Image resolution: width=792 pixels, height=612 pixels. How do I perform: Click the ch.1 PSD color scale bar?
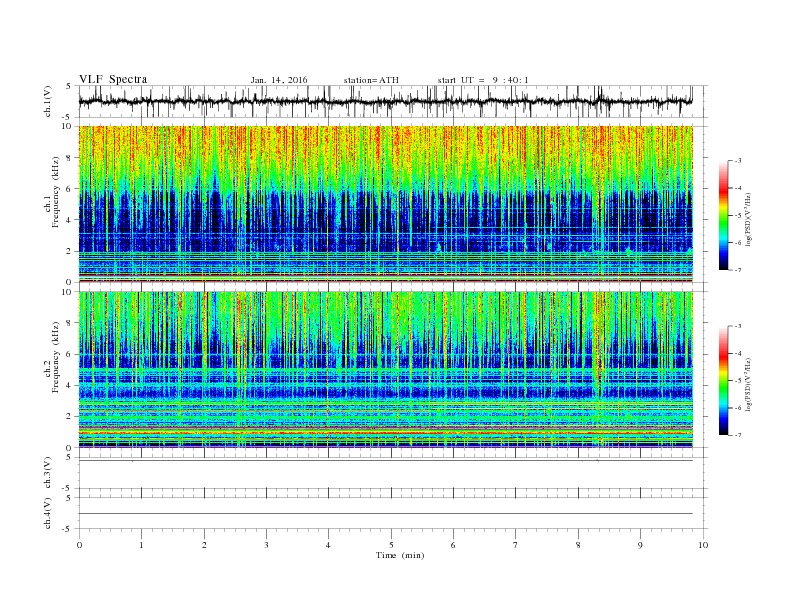click(723, 215)
